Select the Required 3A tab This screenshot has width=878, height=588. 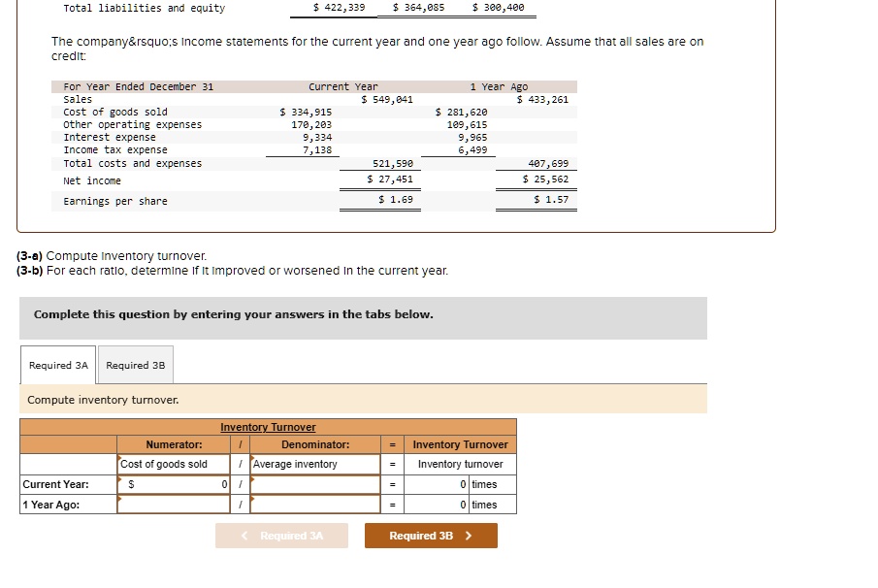pos(57,365)
